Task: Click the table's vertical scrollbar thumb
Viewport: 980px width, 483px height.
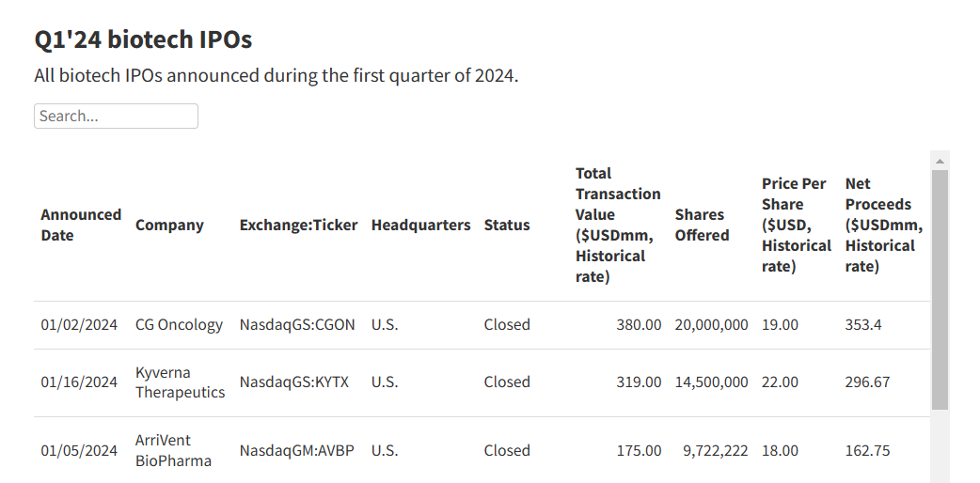Action: pos(940,288)
